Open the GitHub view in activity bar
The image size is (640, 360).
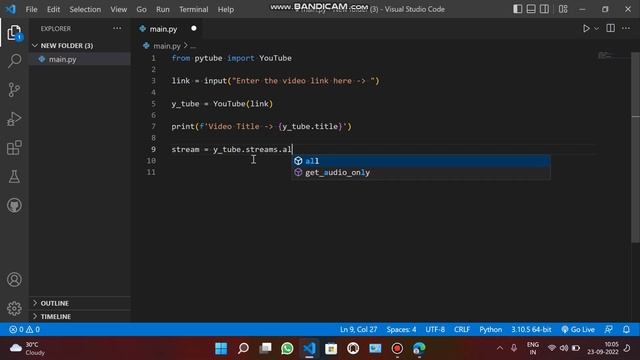click(x=14, y=205)
